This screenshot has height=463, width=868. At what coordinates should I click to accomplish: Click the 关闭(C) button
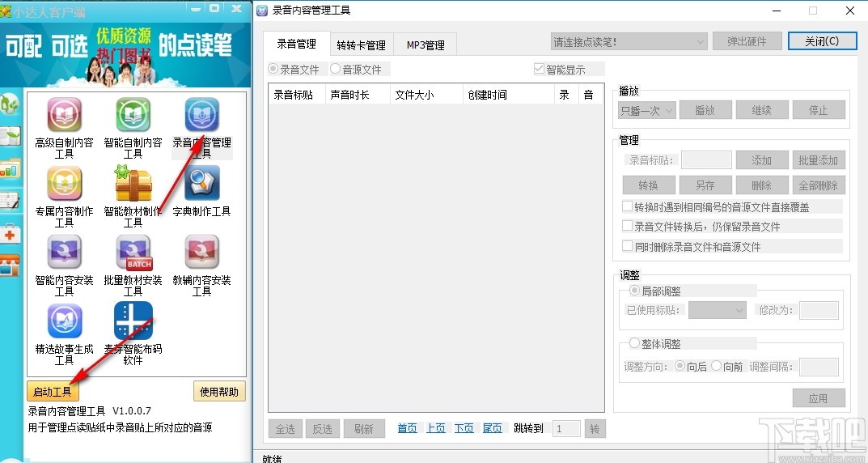[x=822, y=41]
